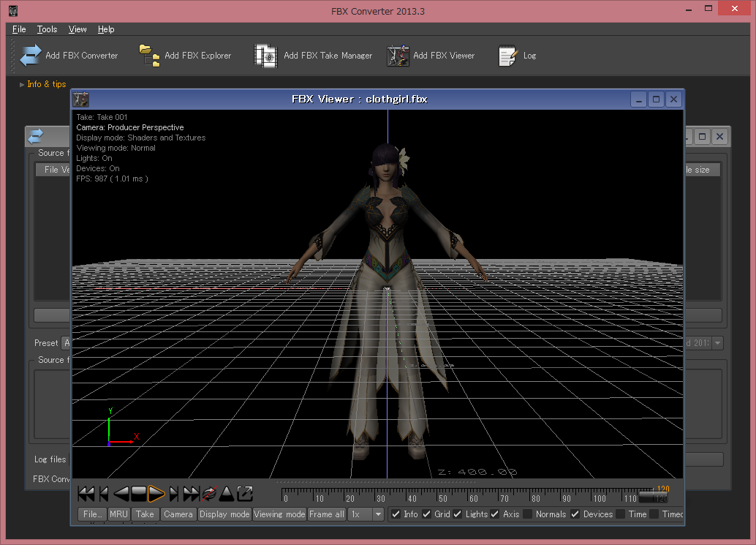Click the Add FBX Take Manager label

tap(328, 56)
